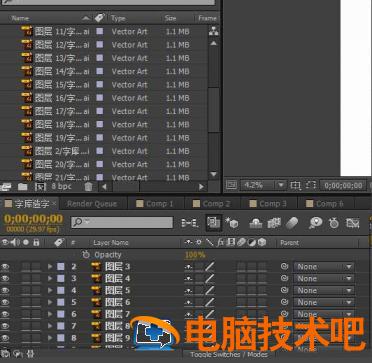Image resolution: width=372 pixels, height=363 pixels.
Task: Hide layer 图层 3 with eye toggle
Action: [x=5, y=267]
